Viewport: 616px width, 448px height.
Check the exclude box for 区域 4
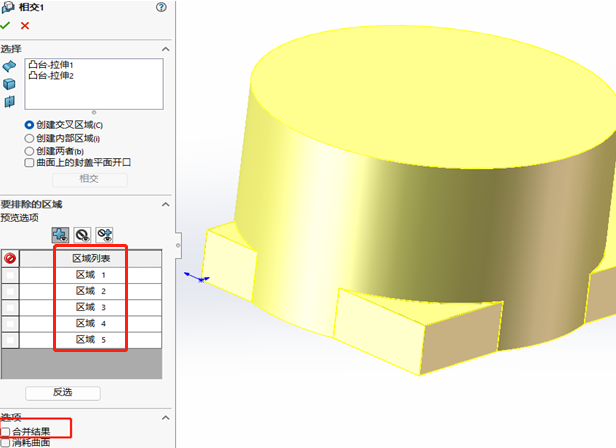(x=10, y=323)
